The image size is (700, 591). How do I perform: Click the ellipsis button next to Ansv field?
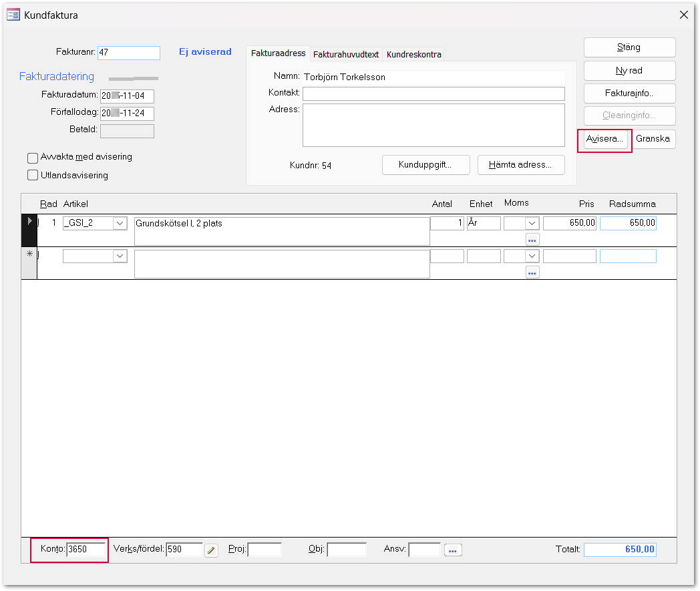click(454, 550)
